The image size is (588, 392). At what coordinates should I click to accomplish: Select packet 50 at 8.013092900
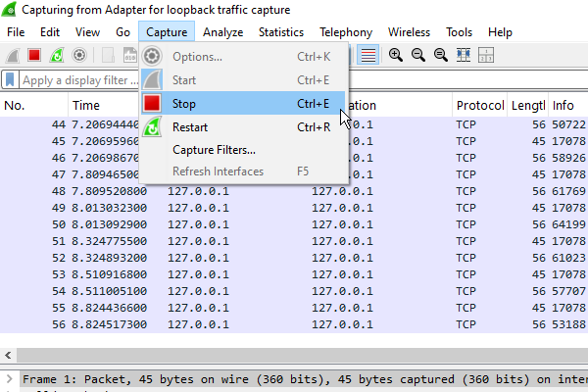coord(294,224)
